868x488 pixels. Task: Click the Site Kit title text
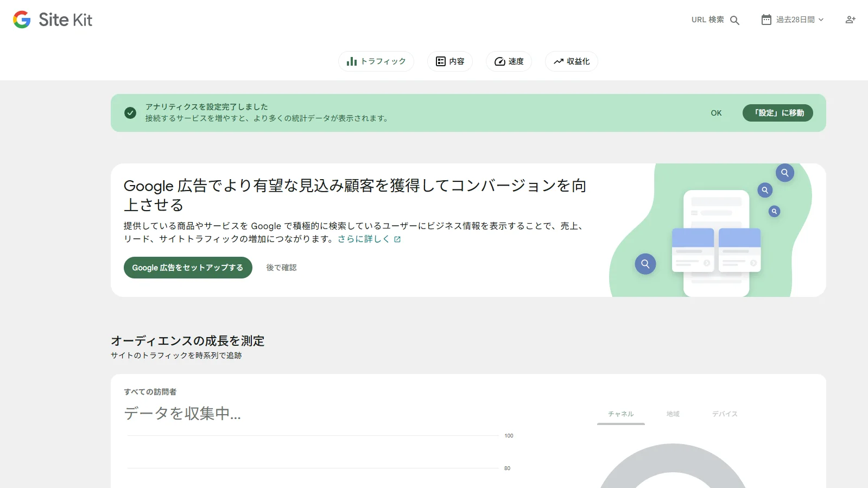click(66, 20)
